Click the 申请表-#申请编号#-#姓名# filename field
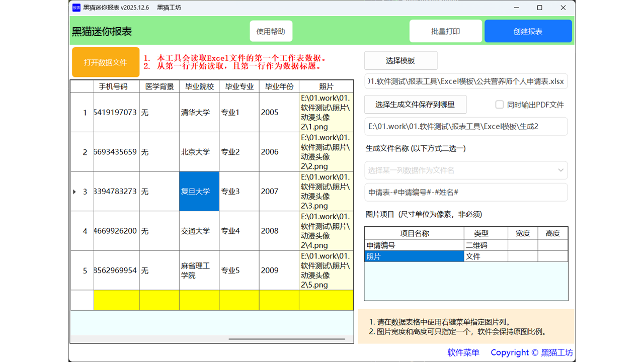Image resolution: width=644 pixels, height=362 pixels. coord(466,192)
